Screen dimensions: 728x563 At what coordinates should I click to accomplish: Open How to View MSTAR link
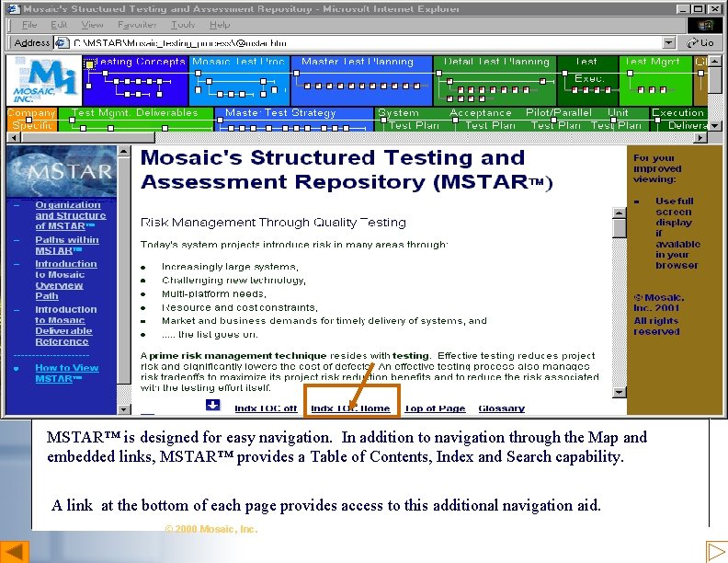(x=67, y=373)
